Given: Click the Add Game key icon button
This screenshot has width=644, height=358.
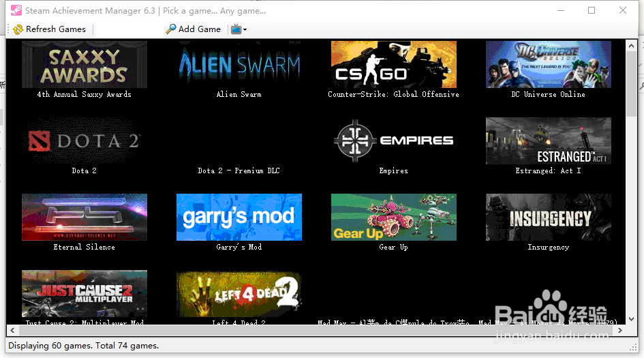Looking at the screenshot, I should 193,29.
